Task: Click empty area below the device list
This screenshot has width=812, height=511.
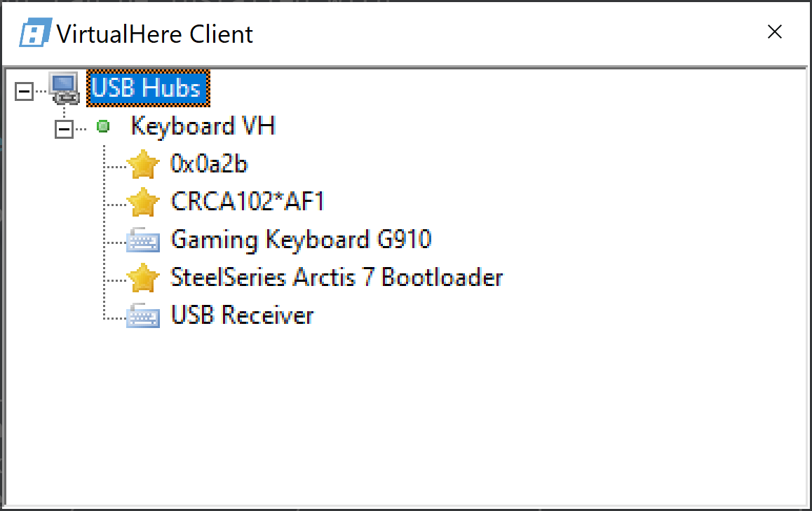Action: coord(405,421)
